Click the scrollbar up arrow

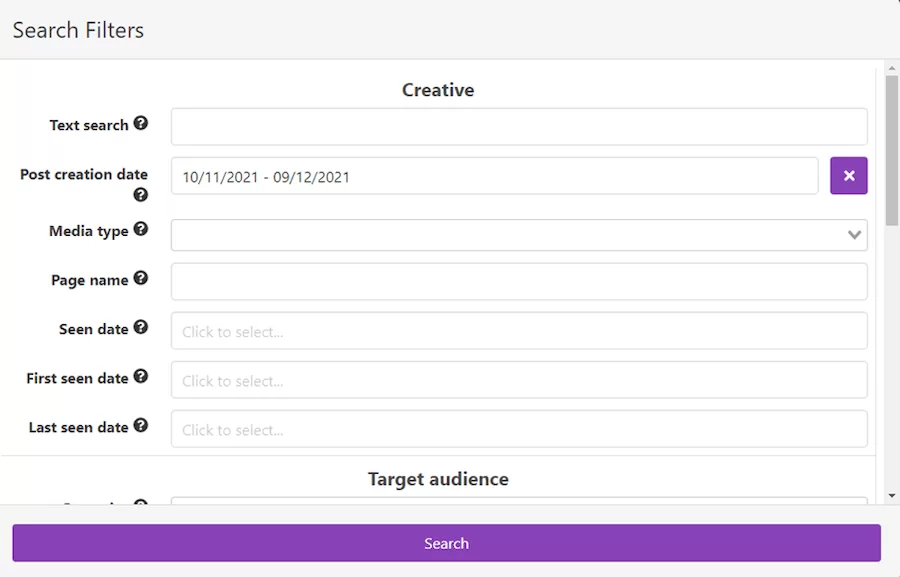(891, 68)
